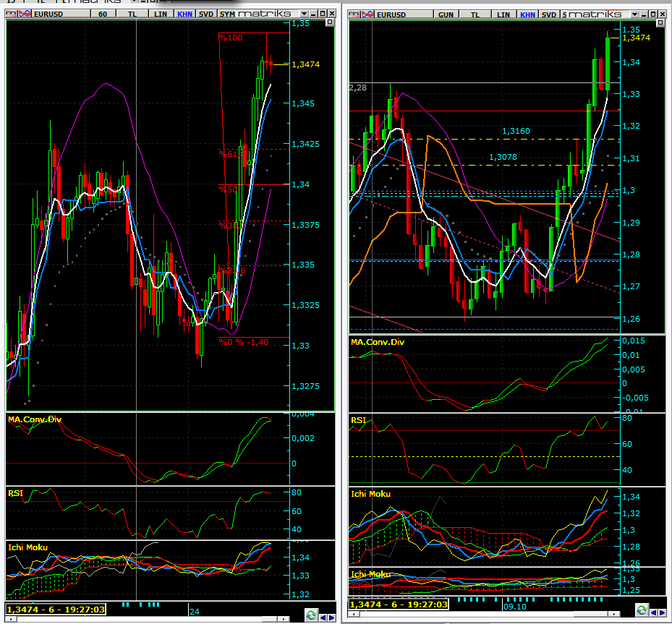Select SYM option in left chart toolbar
Image resolution: width=672 pixels, height=624 pixels.
(226, 14)
